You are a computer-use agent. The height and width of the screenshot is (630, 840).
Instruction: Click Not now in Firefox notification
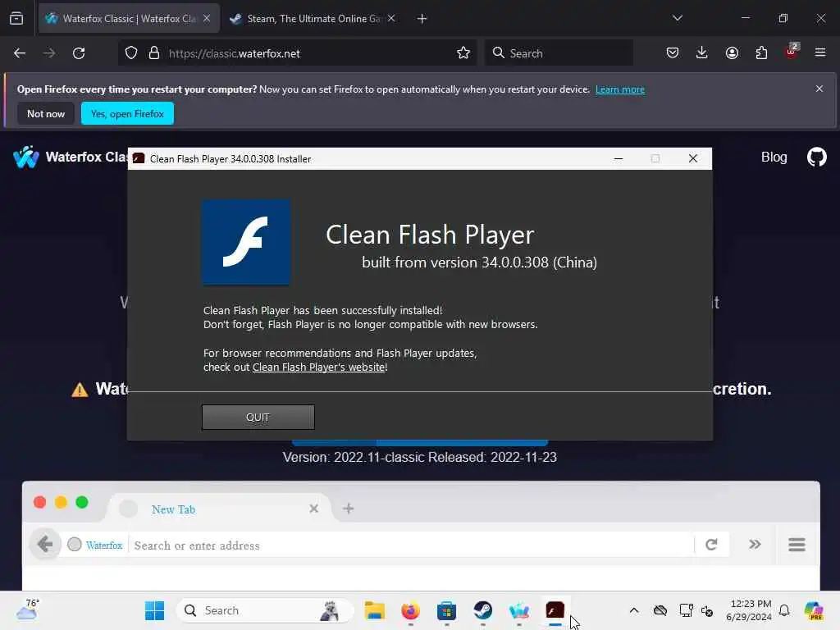pyautogui.click(x=46, y=113)
